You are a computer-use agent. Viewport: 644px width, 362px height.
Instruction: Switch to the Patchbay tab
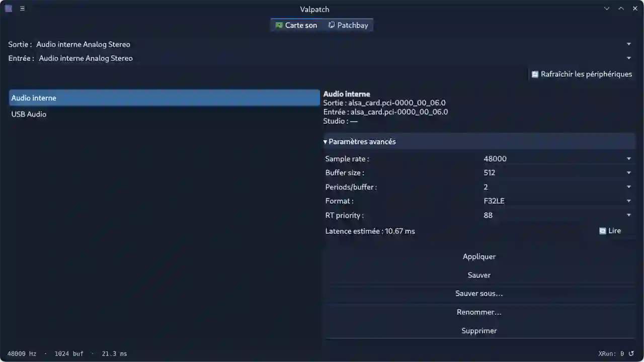(348, 25)
